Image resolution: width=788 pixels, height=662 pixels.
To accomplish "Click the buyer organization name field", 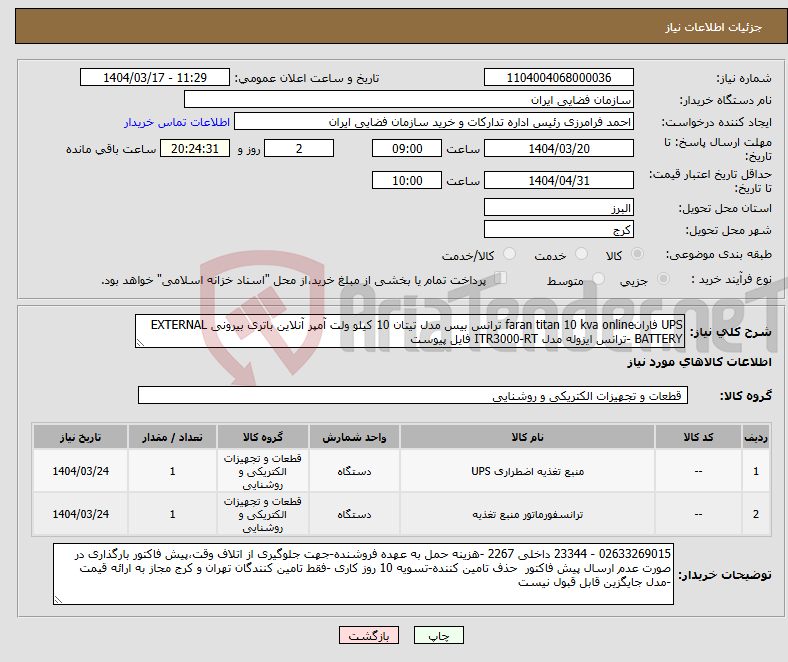I will [409, 100].
